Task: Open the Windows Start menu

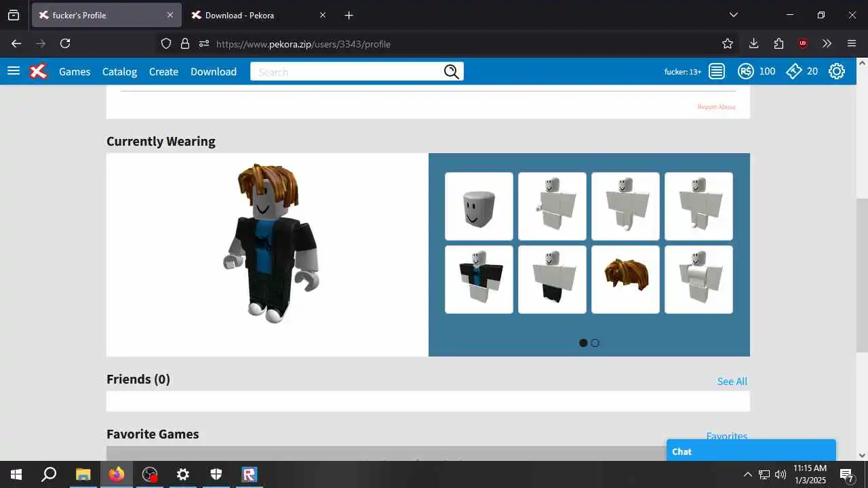Action: pos(16,474)
